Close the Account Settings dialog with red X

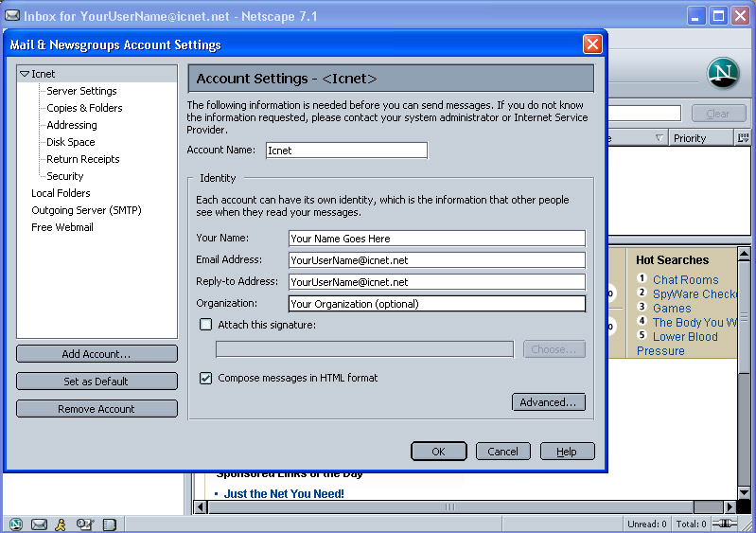pos(592,44)
